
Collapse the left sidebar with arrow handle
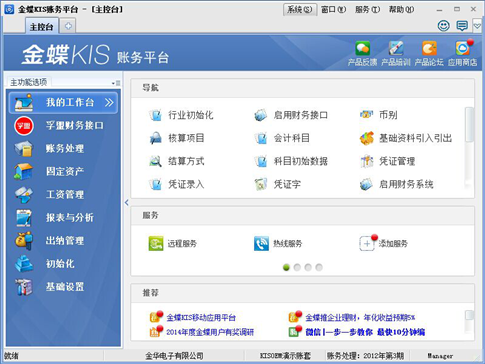click(127, 202)
